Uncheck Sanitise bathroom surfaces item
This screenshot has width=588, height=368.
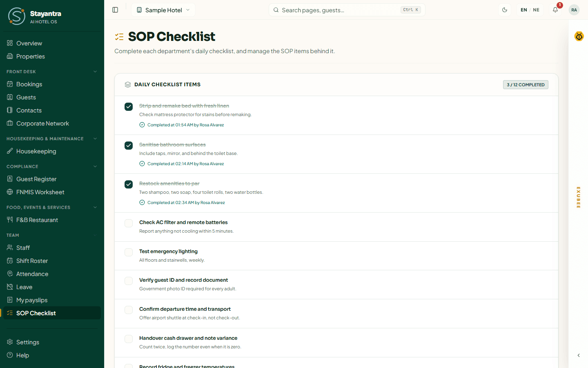129,146
